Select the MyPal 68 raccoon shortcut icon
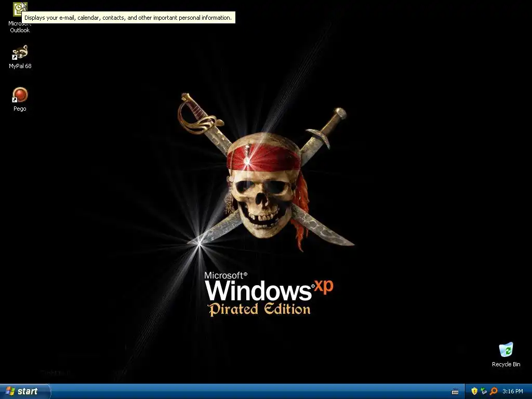Viewport: 532px width, 399px height. click(x=20, y=52)
